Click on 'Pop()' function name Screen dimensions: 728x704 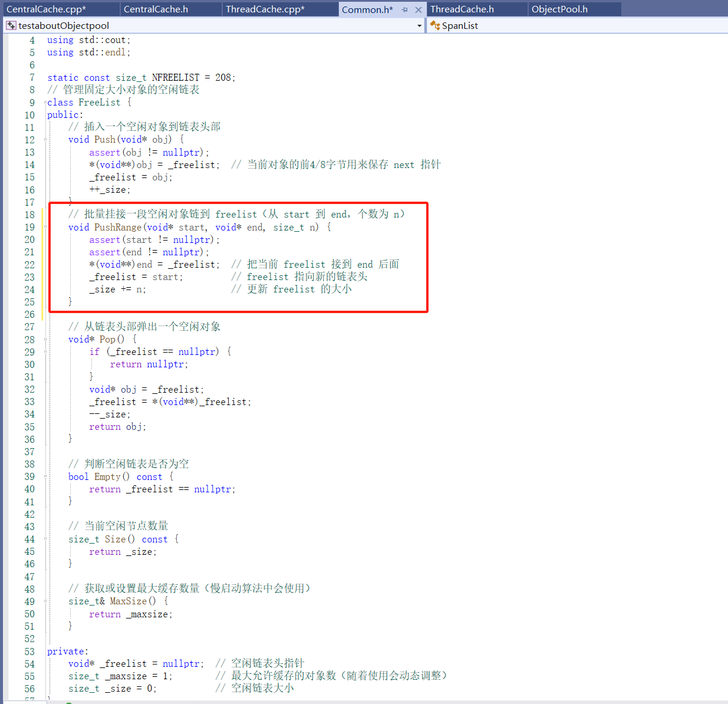(x=111, y=340)
